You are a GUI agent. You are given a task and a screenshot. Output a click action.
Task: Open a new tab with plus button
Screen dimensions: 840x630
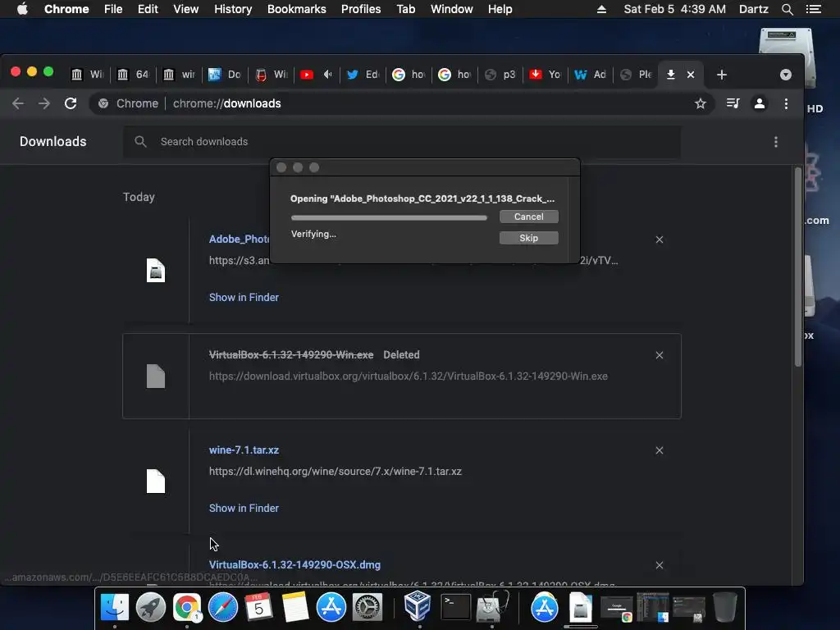pos(722,75)
